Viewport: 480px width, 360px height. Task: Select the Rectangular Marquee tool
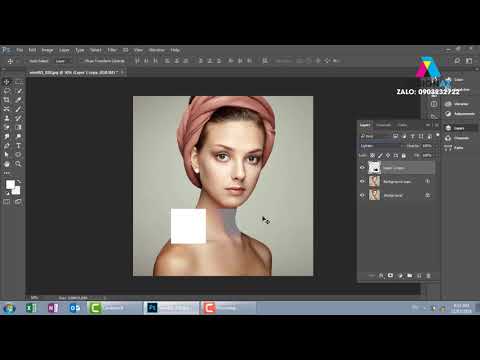point(19,82)
